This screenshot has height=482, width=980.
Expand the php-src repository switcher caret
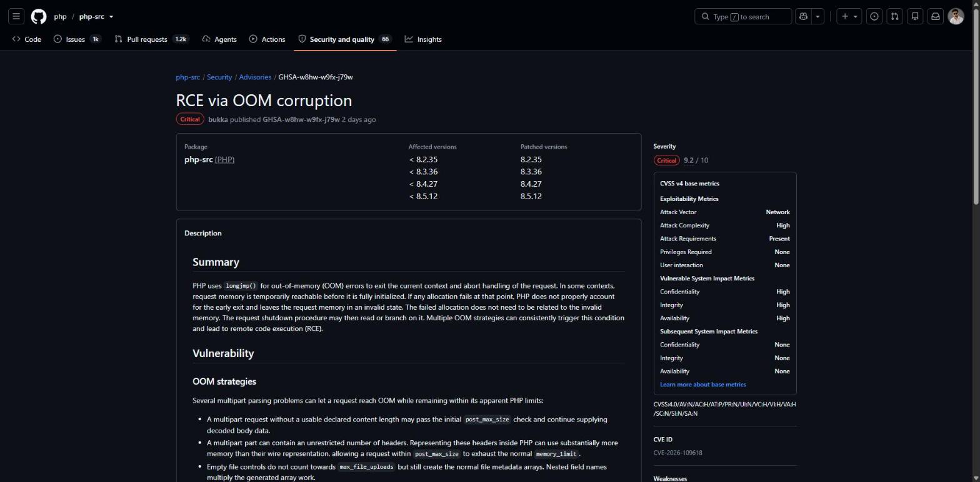click(x=111, y=17)
